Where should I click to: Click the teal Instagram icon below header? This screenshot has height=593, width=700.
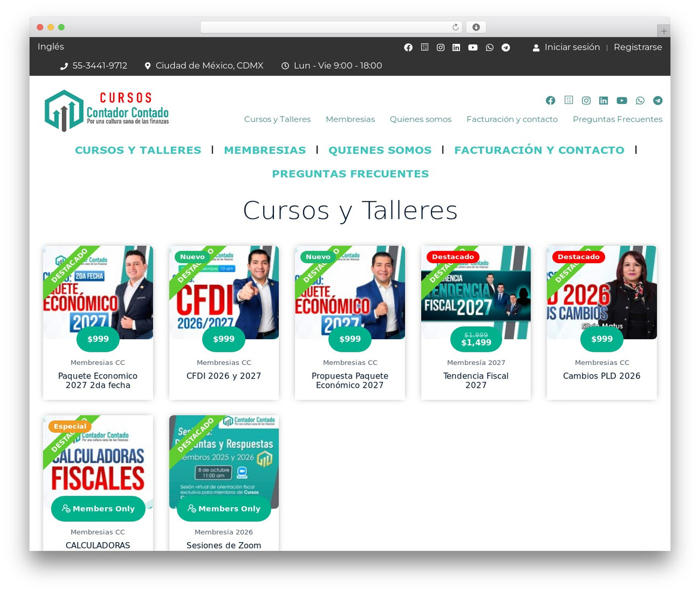[x=586, y=100]
